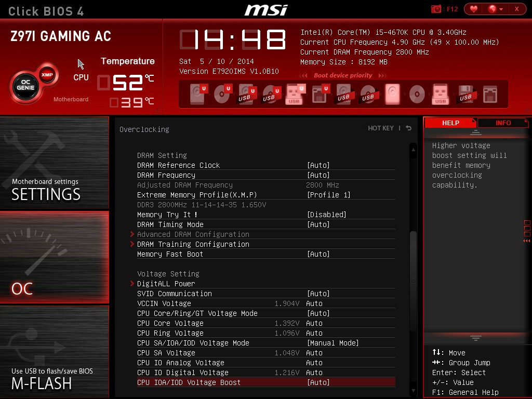The height and width of the screenshot is (399, 532).
Task: Select legacy CD/DVD disc boot icon
Action: (417, 94)
